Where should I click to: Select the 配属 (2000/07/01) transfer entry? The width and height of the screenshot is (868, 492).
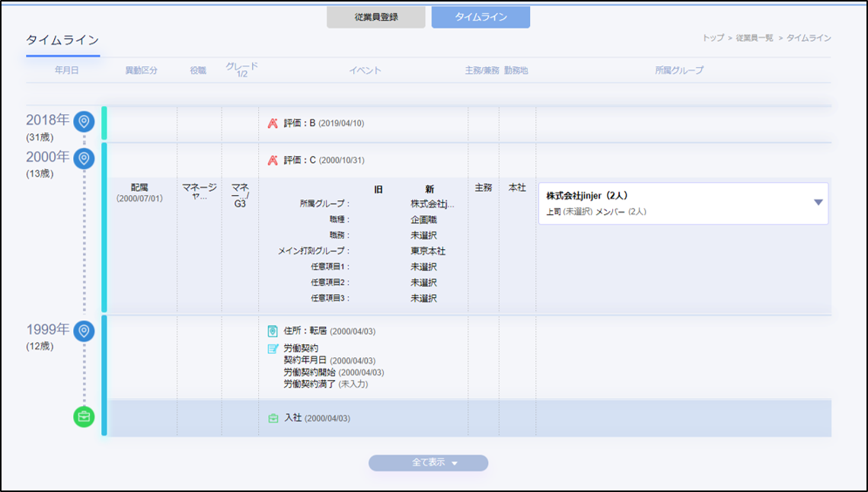click(x=139, y=193)
